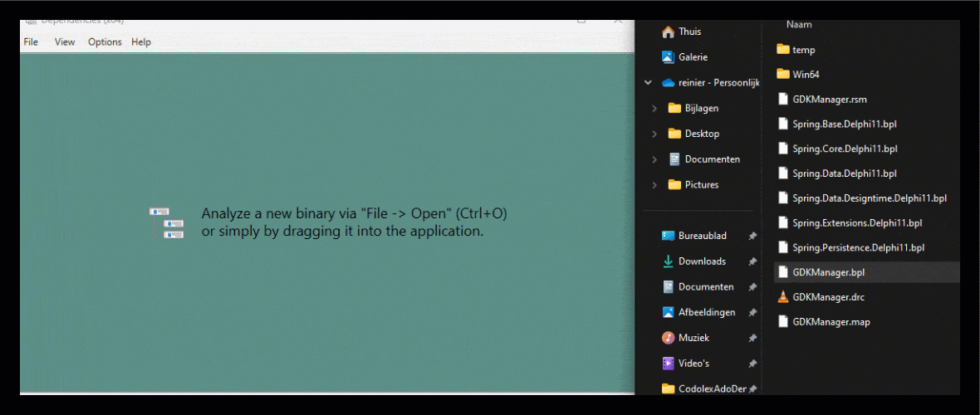Viewport: 980px width, 415px height.
Task: Select file Spring.Core.Delphi11.bpl
Action: tap(845, 149)
